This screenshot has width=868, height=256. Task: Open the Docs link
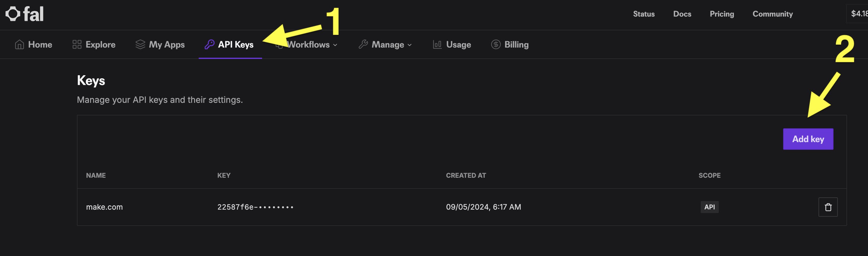click(682, 14)
